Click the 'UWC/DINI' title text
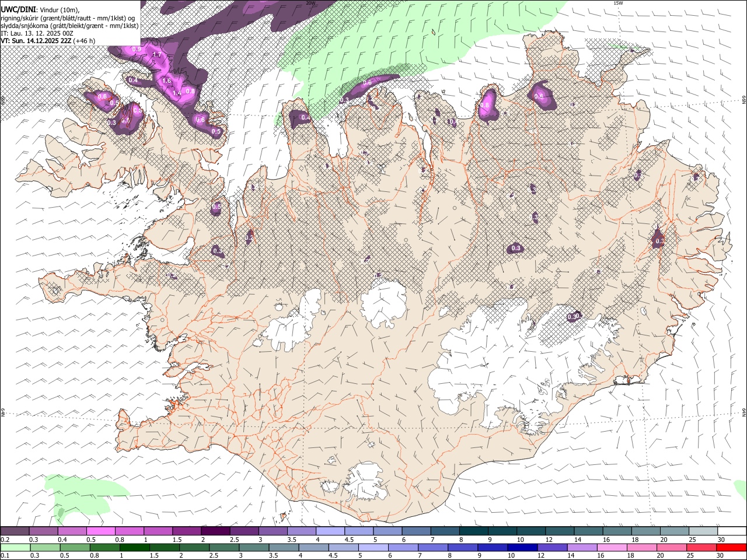747x560 pixels. point(18,9)
